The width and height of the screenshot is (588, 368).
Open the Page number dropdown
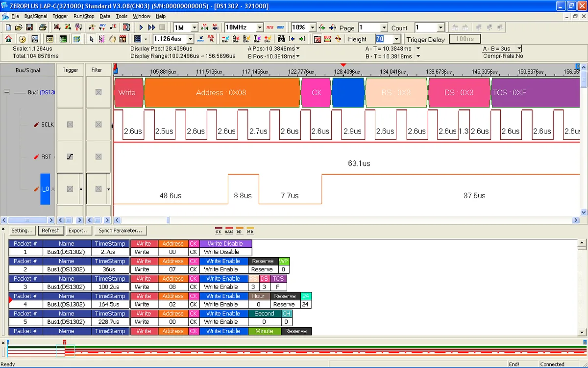(x=384, y=27)
